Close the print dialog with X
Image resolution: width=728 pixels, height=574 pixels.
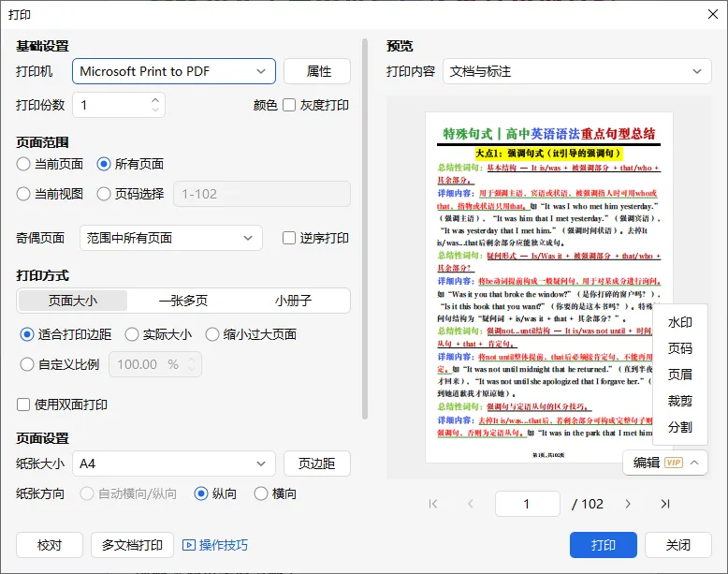[713, 14]
